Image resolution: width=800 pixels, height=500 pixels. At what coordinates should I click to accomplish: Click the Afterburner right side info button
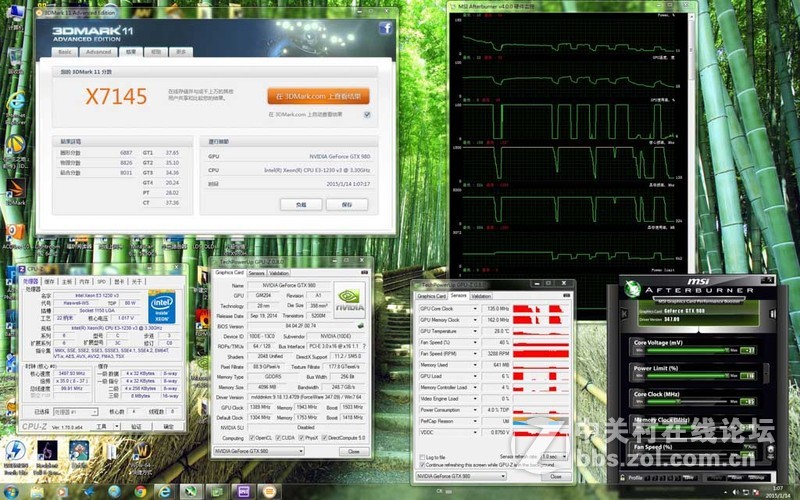(772, 313)
